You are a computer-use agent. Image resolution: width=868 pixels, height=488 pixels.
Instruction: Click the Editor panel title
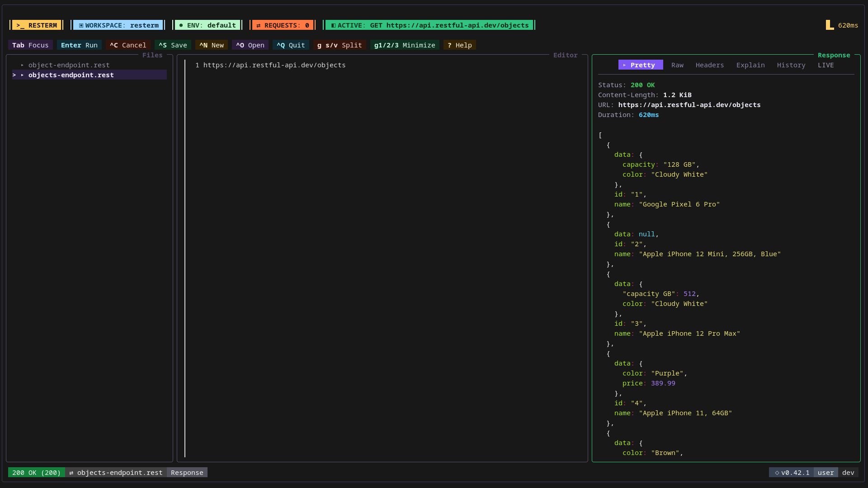click(566, 55)
